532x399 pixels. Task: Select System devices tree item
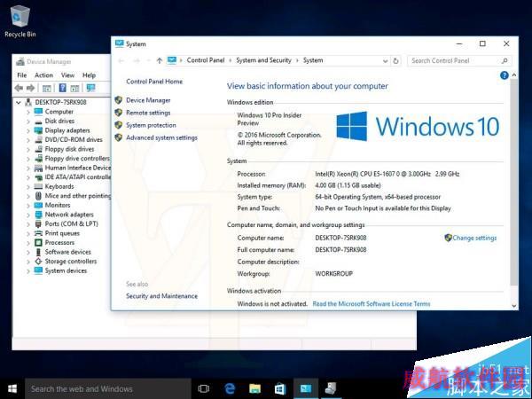coord(66,270)
